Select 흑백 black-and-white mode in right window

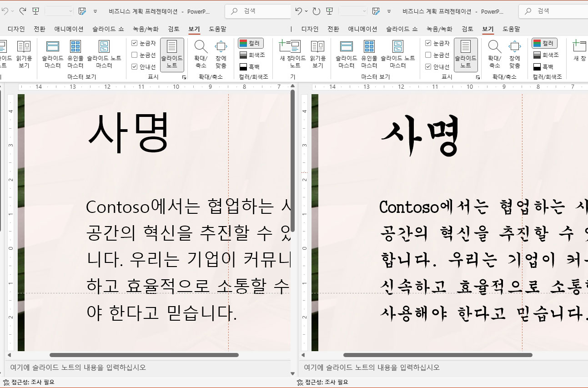[543, 66]
